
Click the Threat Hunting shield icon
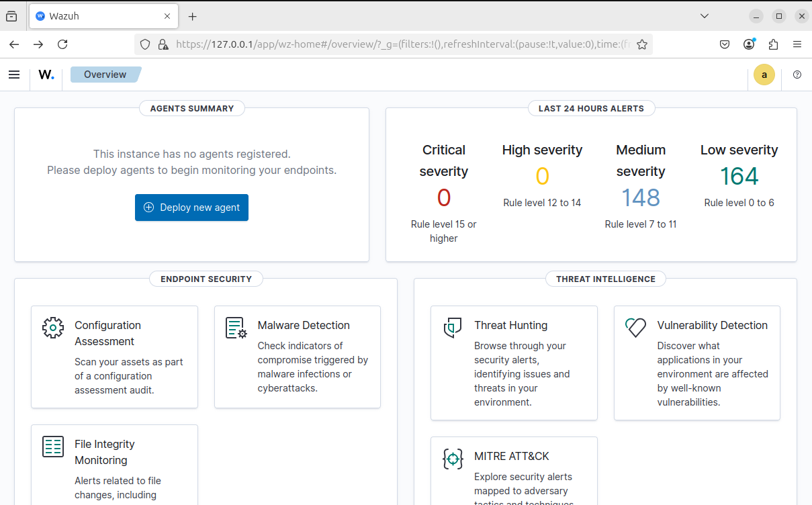click(x=453, y=328)
